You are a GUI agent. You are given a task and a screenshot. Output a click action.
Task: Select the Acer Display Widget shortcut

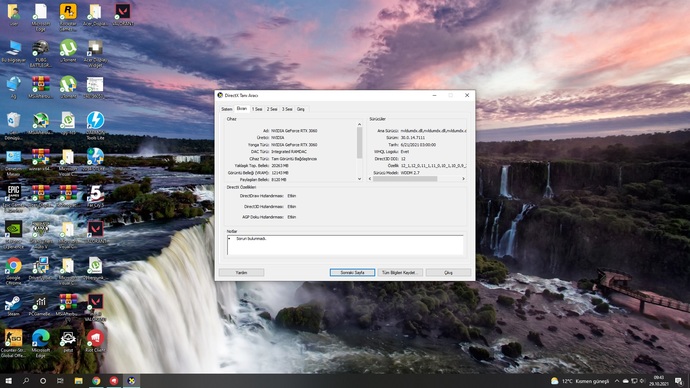pyautogui.click(x=95, y=54)
